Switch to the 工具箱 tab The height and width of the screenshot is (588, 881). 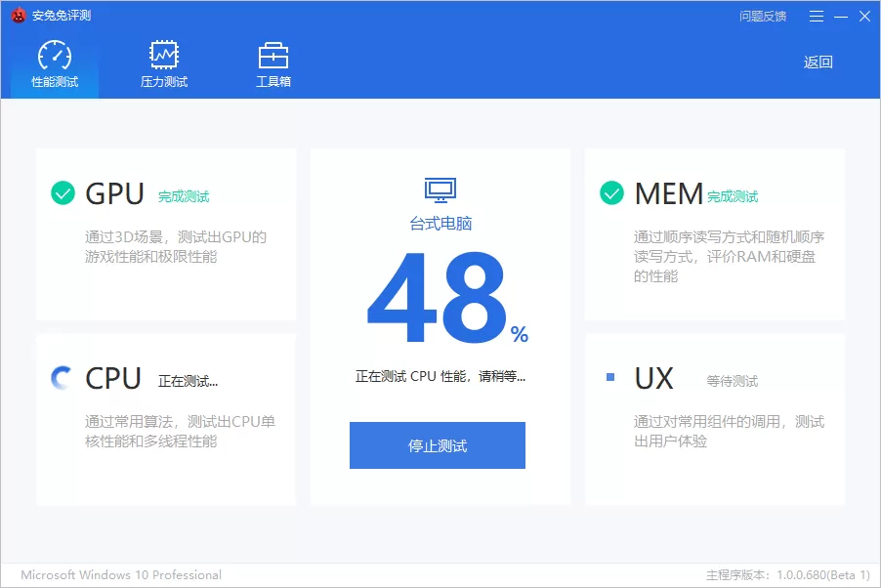(273, 63)
